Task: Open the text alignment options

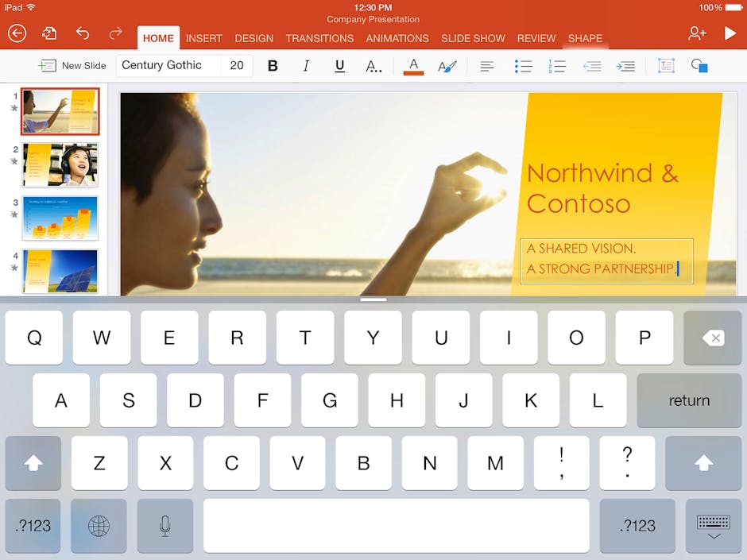Action: (x=487, y=66)
